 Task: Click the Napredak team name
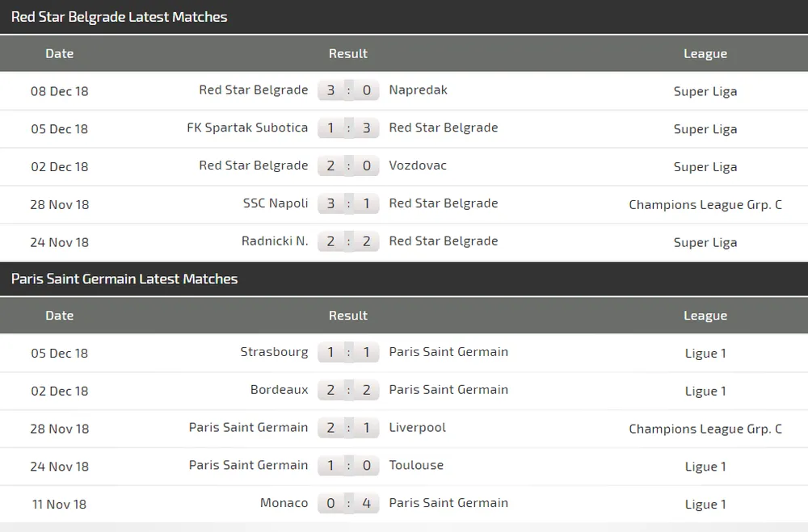point(418,90)
